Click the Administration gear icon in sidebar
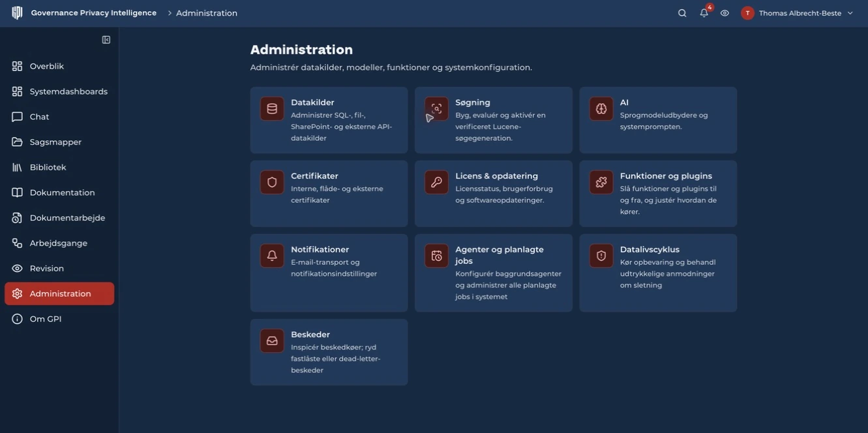This screenshot has width=868, height=433. click(x=17, y=293)
